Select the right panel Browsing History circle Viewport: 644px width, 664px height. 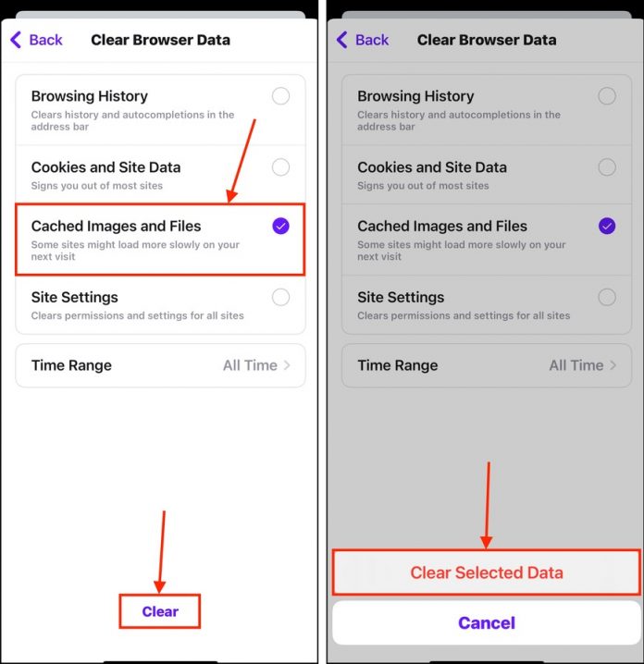tap(607, 96)
